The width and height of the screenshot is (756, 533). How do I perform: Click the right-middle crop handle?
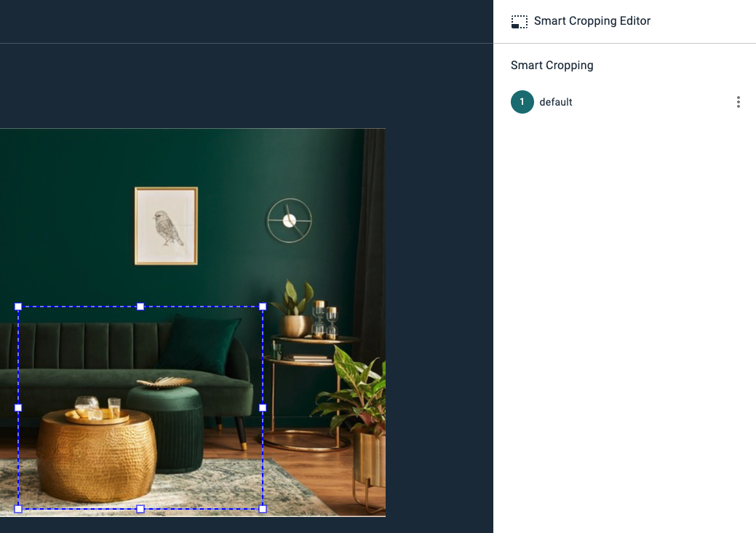point(263,408)
